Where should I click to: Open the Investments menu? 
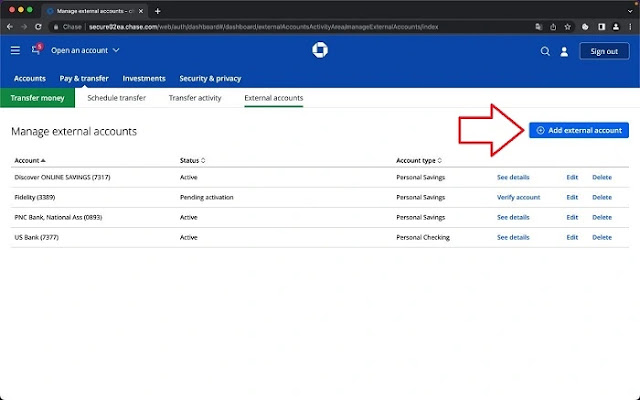coord(144,78)
